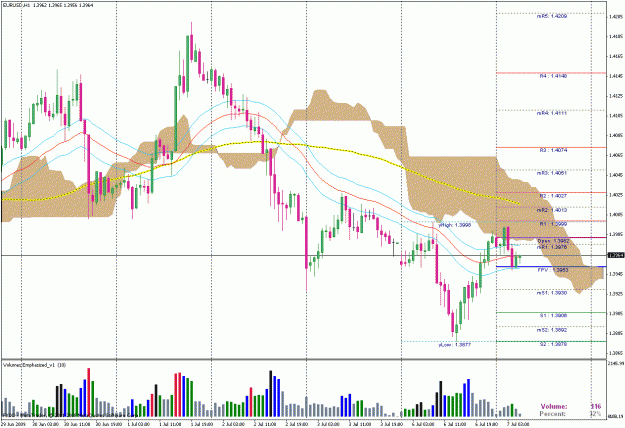625x428 pixels.
Task: Click the 6 Jul 11:00 time label
Action: click(x=455, y=425)
